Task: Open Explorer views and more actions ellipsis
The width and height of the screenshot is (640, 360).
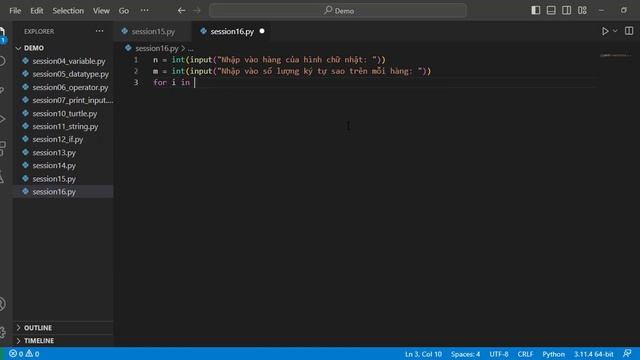Action: point(99,31)
